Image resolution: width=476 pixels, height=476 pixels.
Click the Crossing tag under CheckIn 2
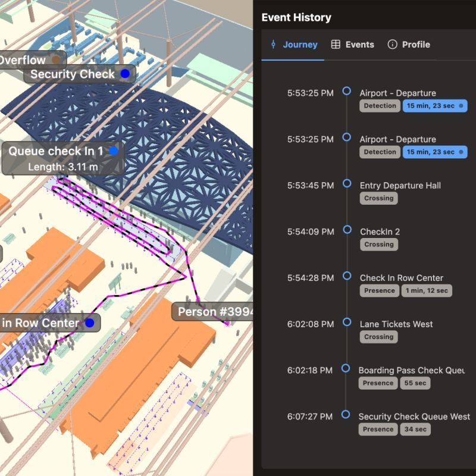click(379, 245)
